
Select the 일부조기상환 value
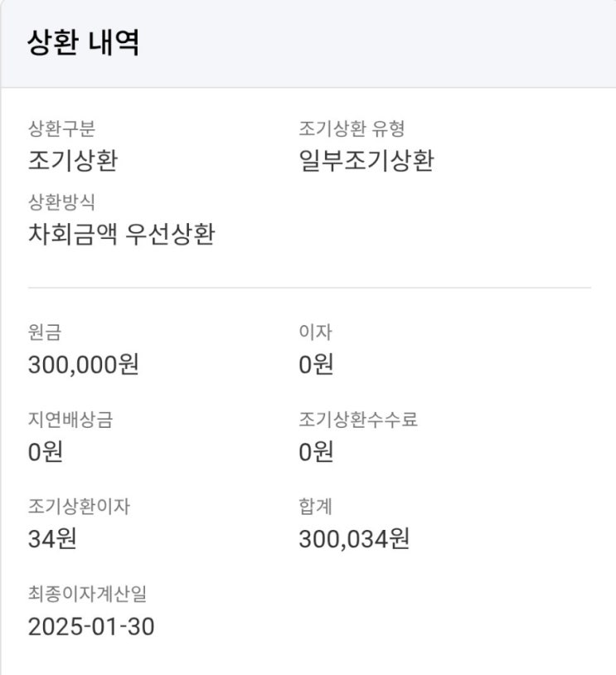pyautogui.click(x=366, y=161)
